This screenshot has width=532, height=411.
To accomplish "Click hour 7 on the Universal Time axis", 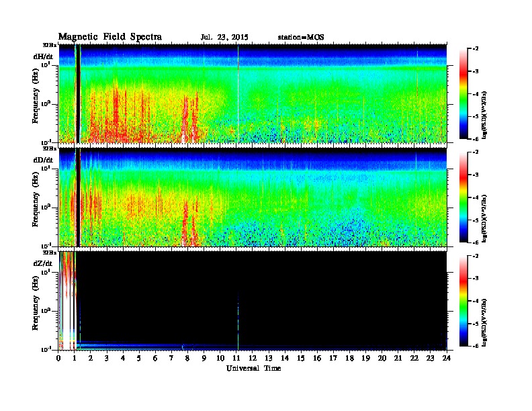I will point(171,358).
